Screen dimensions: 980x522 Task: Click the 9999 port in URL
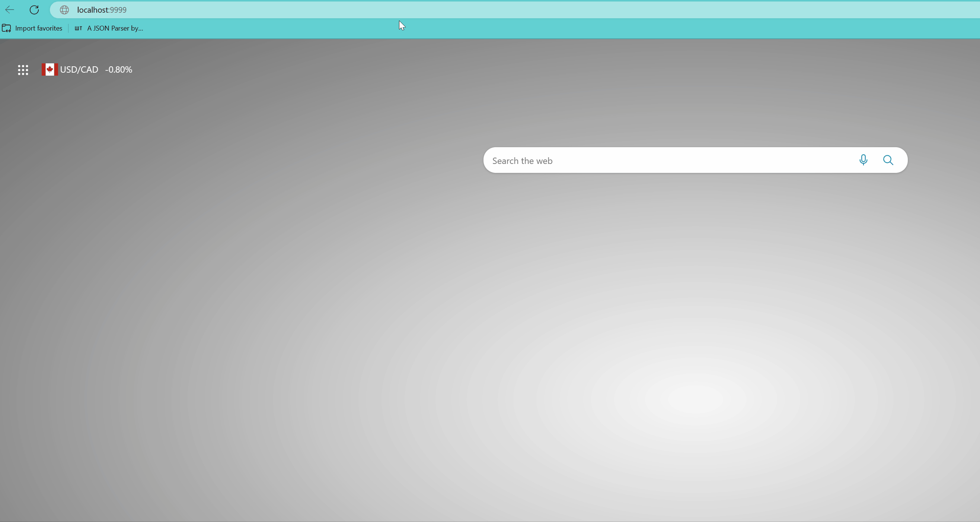tap(118, 10)
